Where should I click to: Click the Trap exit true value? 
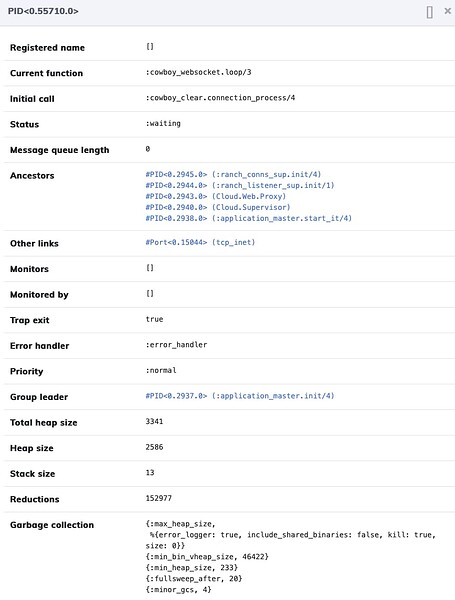pos(154,319)
